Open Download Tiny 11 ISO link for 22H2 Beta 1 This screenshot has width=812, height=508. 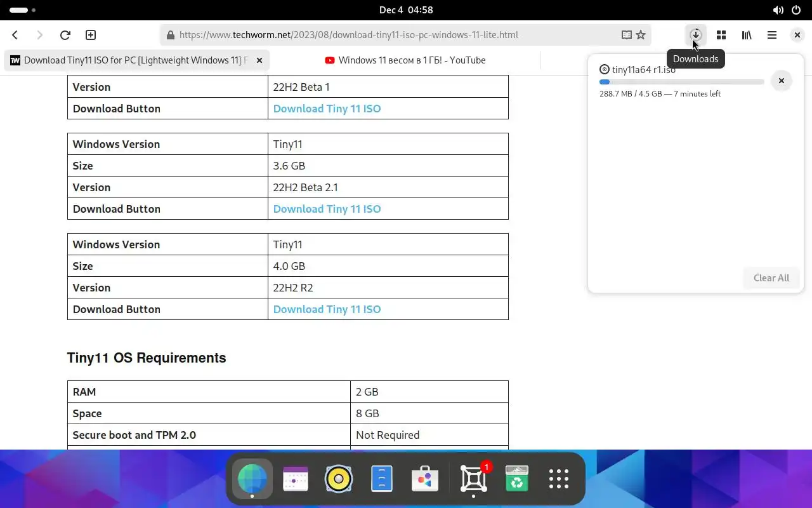(327, 109)
